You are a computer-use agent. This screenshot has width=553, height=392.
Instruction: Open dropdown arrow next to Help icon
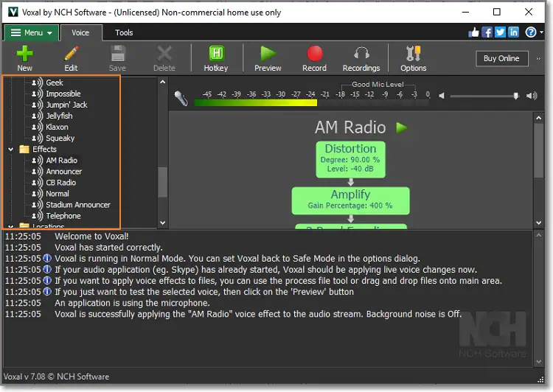point(541,32)
